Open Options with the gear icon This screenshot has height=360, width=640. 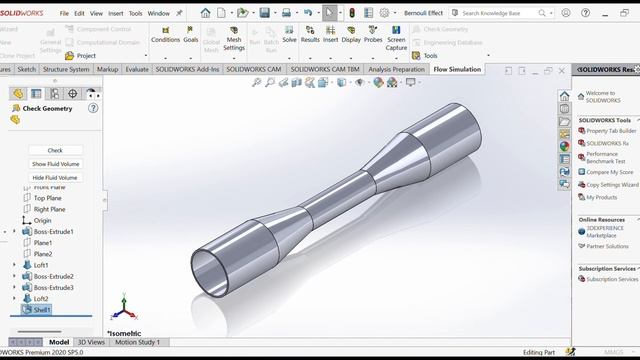click(384, 13)
